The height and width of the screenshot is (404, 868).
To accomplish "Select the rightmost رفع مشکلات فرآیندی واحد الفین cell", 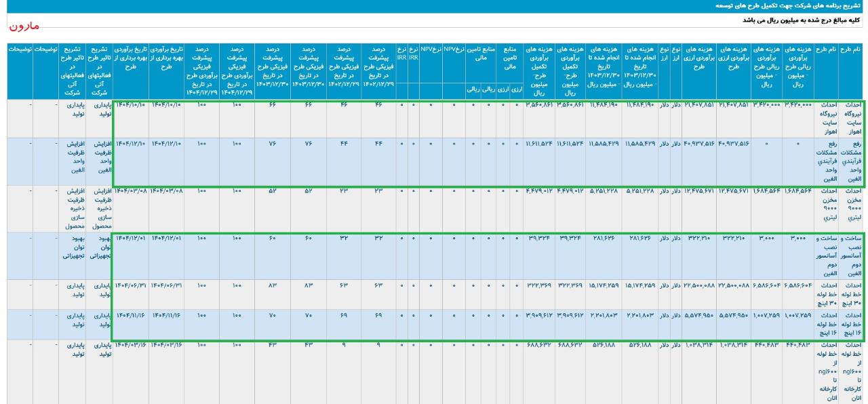I will 852,161.
